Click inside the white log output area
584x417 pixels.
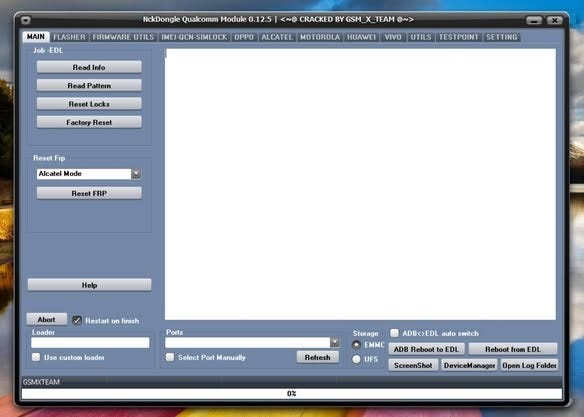360,184
